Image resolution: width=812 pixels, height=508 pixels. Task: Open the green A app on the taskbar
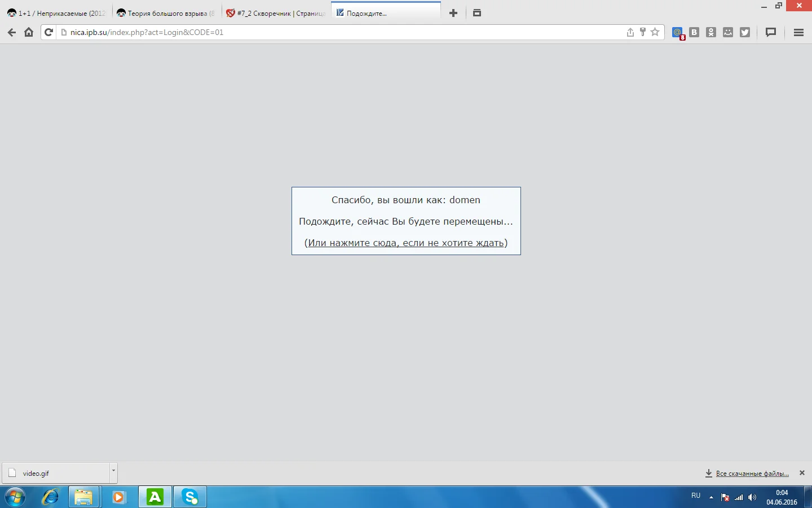(x=155, y=497)
